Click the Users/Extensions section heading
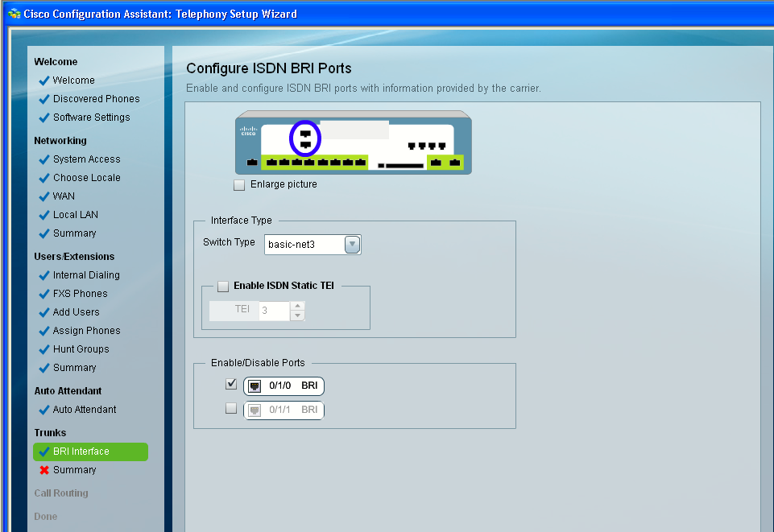The width and height of the screenshot is (774, 532). tap(74, 257)
